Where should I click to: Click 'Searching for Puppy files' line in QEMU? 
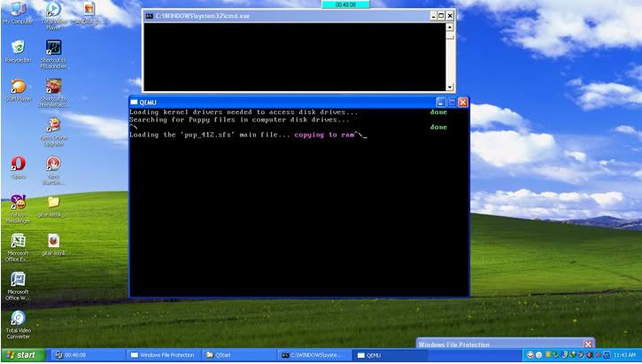point(239,120)
